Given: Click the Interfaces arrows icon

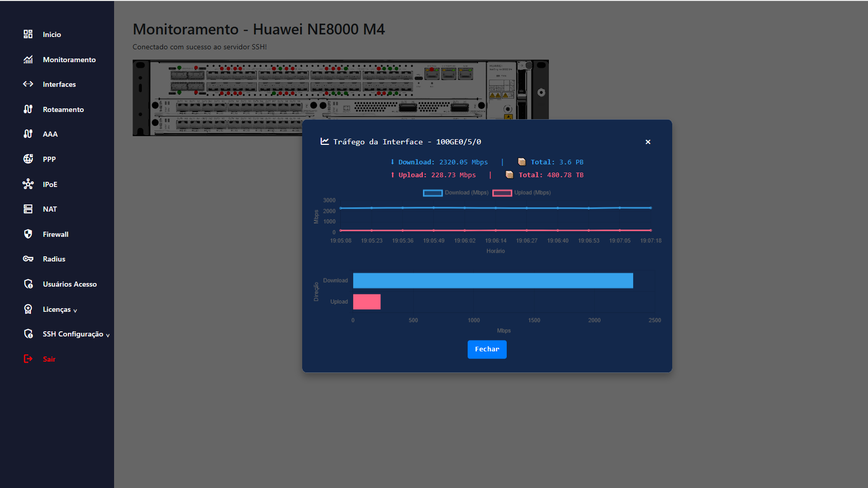Looking at the screenshot, I should [28, 84].
